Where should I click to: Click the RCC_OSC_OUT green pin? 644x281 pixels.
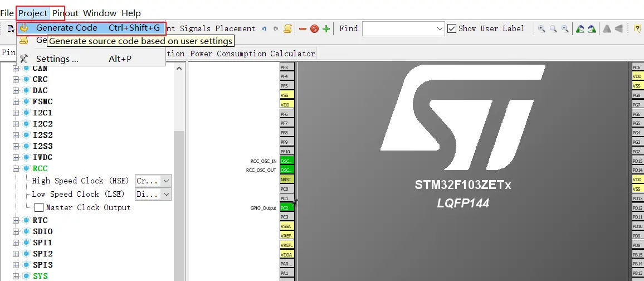click(287, 169)
